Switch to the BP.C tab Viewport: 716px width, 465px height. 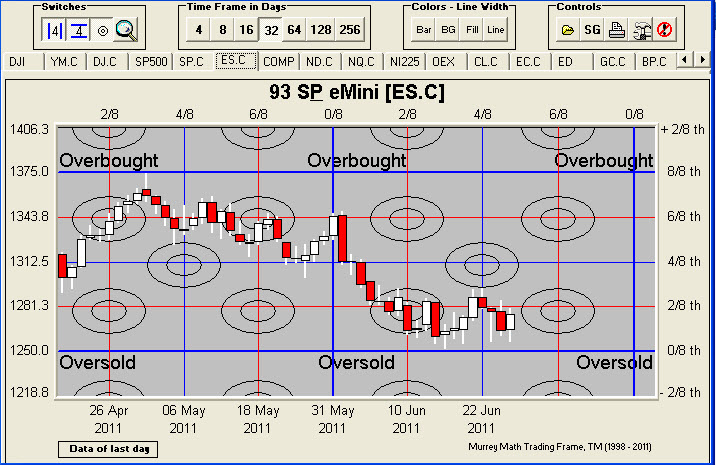coord(655,62)
